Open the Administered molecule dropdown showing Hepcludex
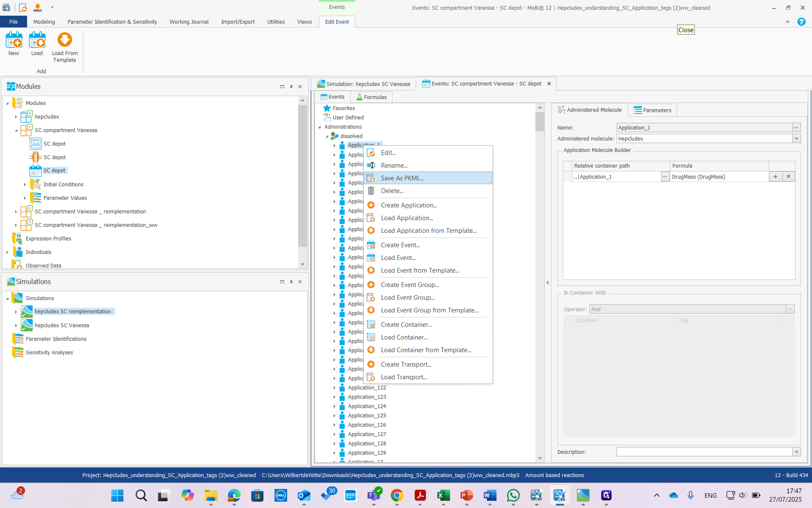Viewport: 812px width, 508px height. pyautogui.click(x=797, y=138)
